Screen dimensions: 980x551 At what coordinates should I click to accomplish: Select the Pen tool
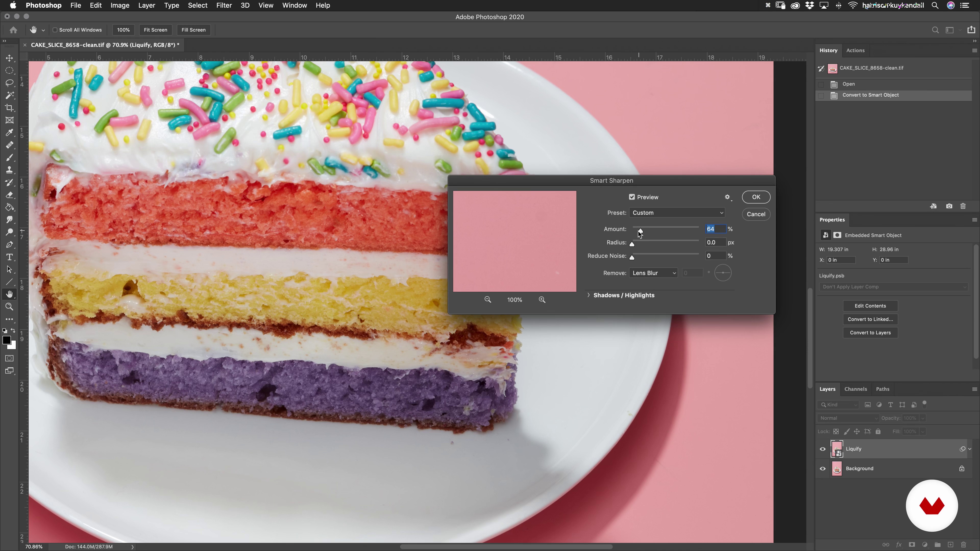9,245
